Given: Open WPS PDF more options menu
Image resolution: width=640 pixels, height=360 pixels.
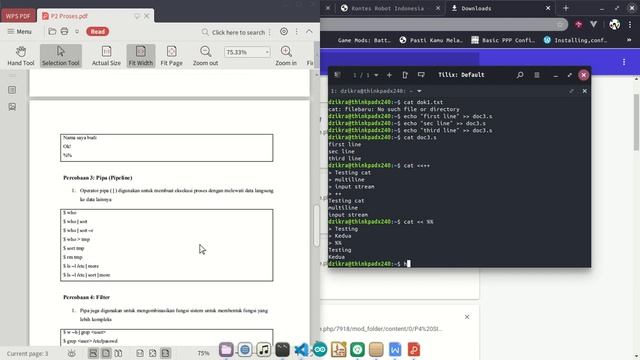Looking at the screenshot, I should (x=297, y=31).
